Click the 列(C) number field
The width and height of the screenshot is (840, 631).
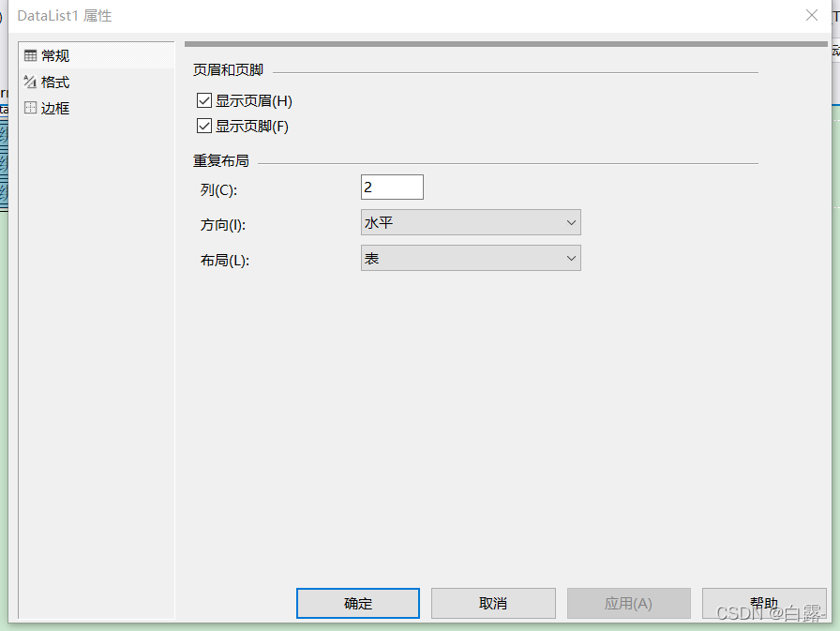(392, 187)
